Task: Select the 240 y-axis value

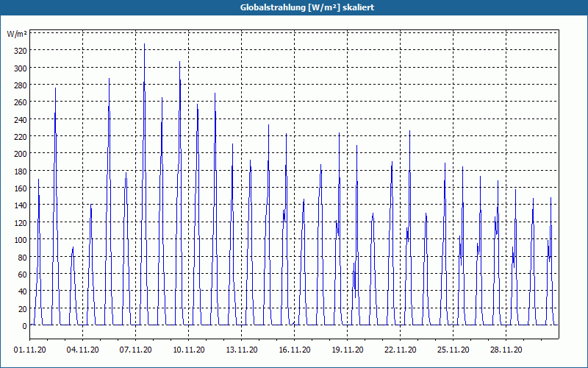Action: pyautogui.click(x=21, y=119)
